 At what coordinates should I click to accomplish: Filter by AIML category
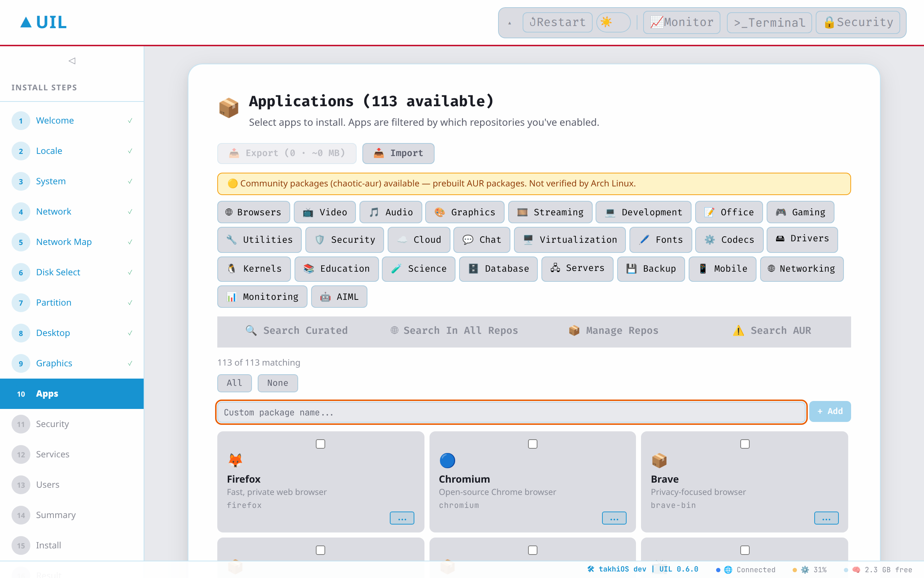click(x=339, y=297)
